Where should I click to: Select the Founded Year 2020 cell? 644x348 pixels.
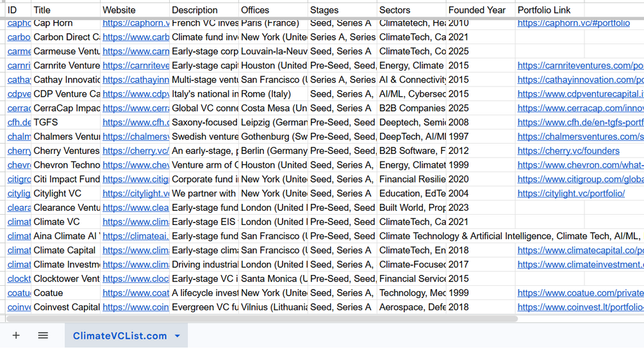481,179
